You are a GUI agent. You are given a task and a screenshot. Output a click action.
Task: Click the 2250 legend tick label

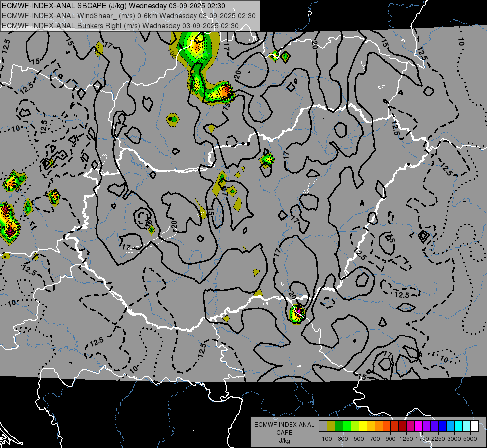[439, 439]
